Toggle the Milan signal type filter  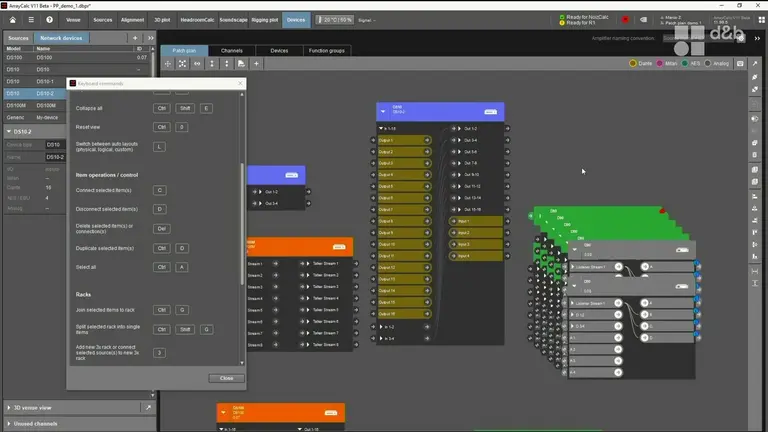click(x=659, y=63)
